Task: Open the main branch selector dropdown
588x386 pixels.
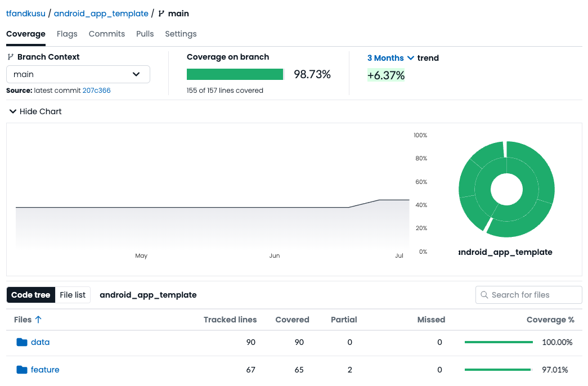Action: [78, 74]
